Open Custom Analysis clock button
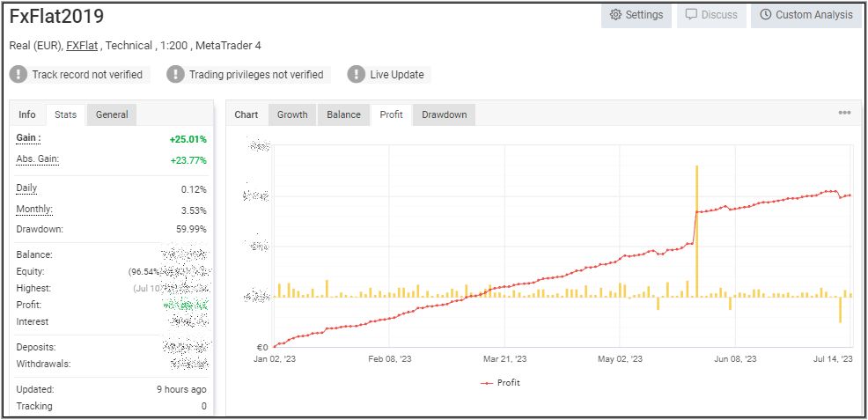Viewport: 868px width, 420px height. point(805,15)
